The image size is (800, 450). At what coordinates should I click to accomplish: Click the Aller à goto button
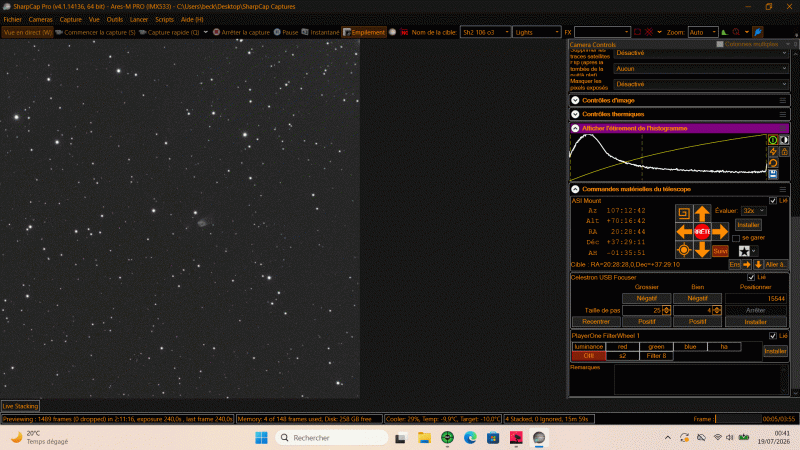pos(776,264)
